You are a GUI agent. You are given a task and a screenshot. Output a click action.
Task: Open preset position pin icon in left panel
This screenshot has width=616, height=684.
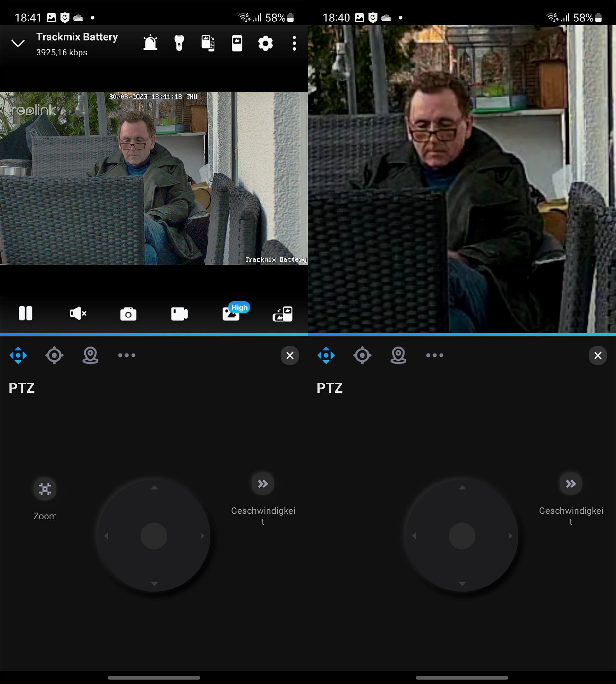point(90,355)
